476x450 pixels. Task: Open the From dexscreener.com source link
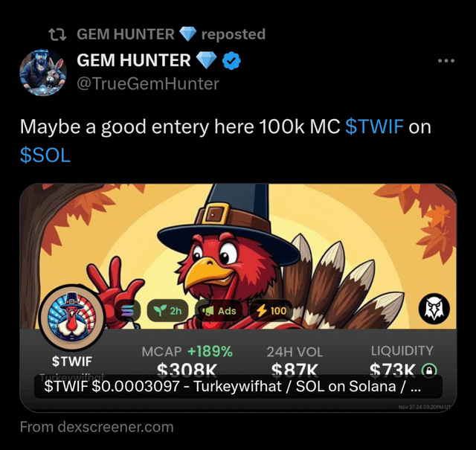[x=97, y=427]
